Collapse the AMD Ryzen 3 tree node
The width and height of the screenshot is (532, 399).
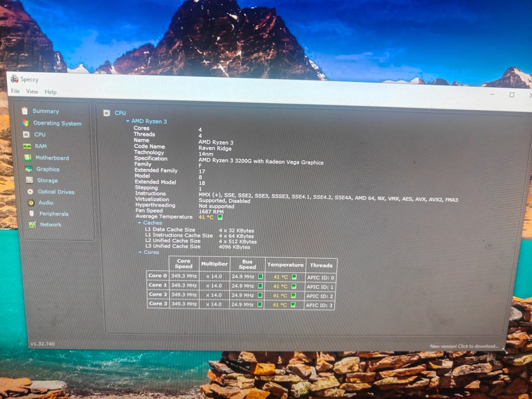[127, 121]
